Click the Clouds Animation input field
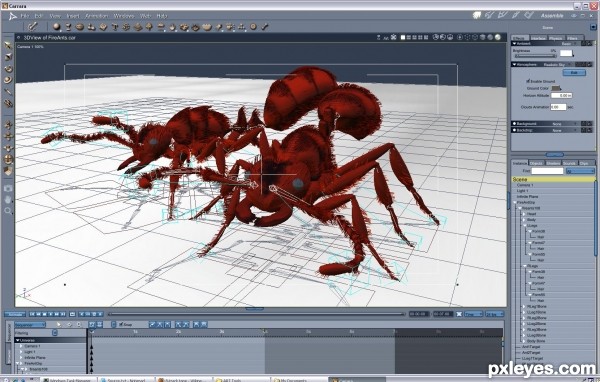Screen dimensions: 600x382 (x=558, y=107)
